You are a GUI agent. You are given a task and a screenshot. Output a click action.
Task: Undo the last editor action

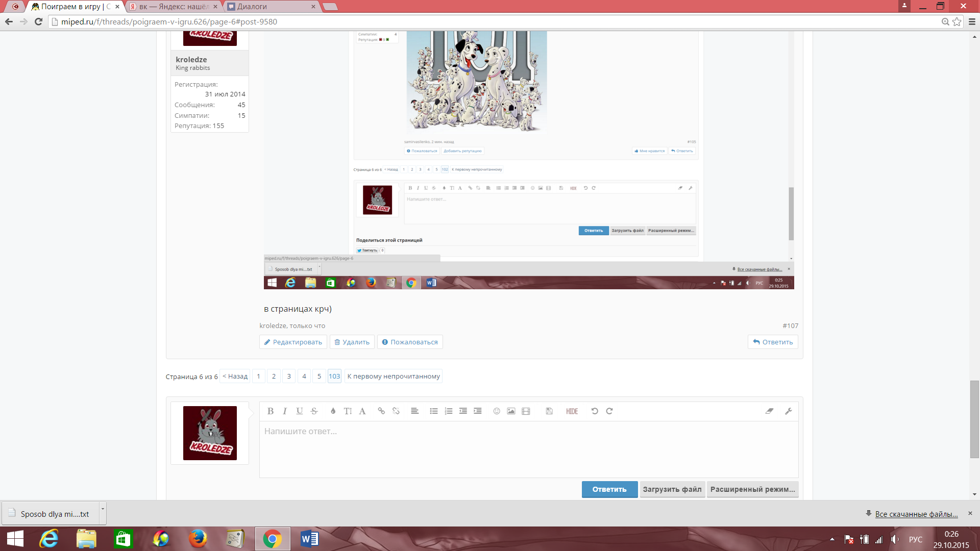595,411
